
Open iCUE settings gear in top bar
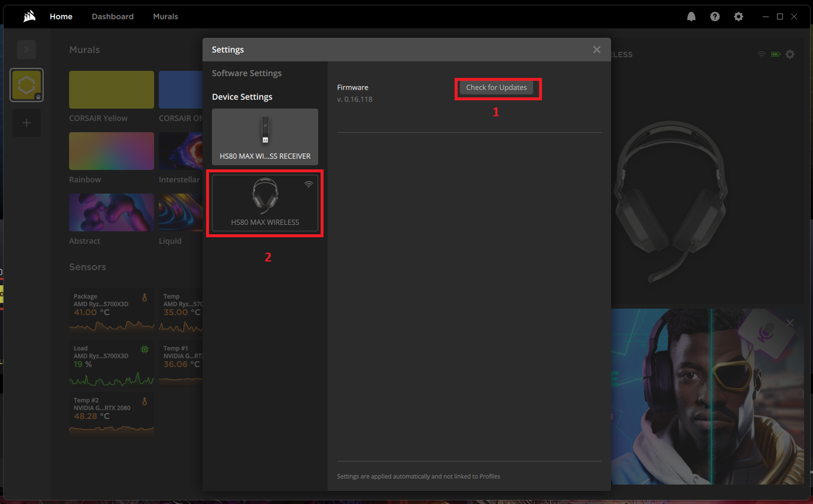[739, 17]
